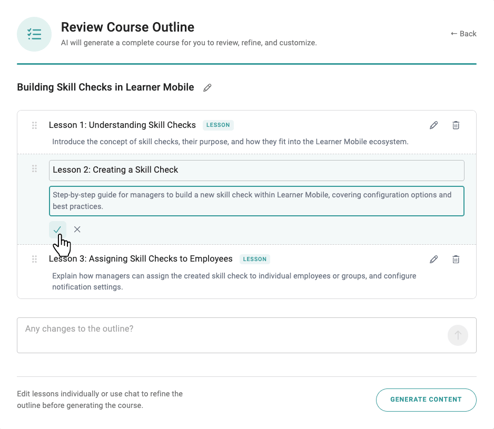Send outline changes with arrow button
Viewport: 494px width, 429px height.
[x=458, y=335]
